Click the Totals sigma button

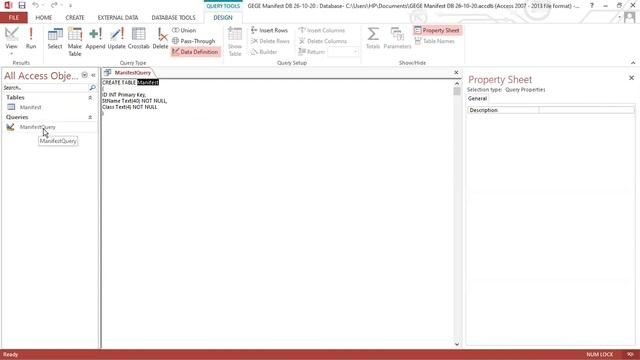pos(373,38)
